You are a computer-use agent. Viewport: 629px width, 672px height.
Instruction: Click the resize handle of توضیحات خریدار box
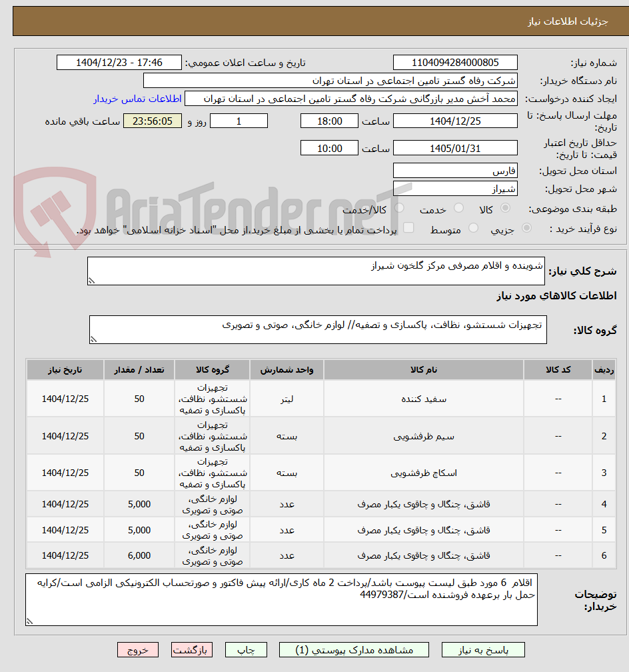click(x=29, y=621)
